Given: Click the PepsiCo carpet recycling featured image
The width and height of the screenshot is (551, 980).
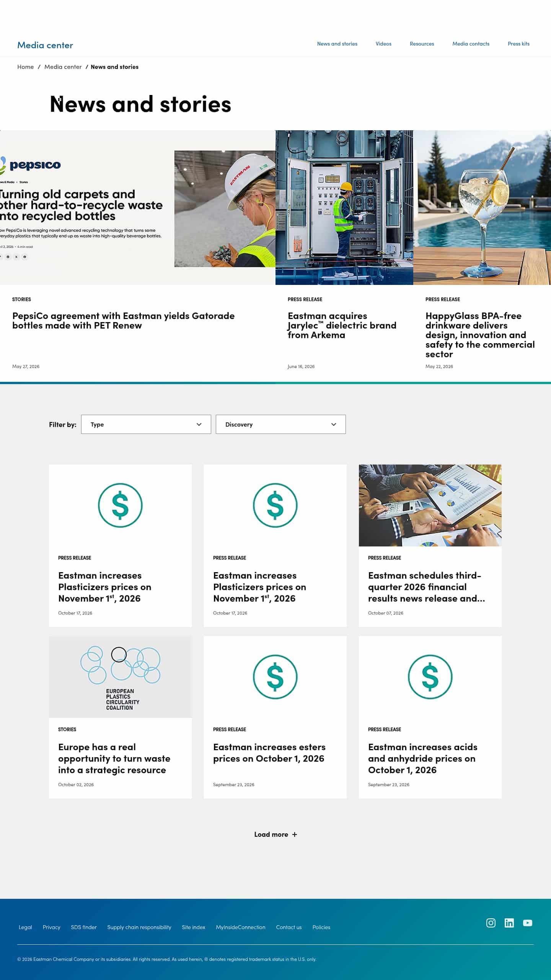Looking at the screenshot, I should (138, 208).
